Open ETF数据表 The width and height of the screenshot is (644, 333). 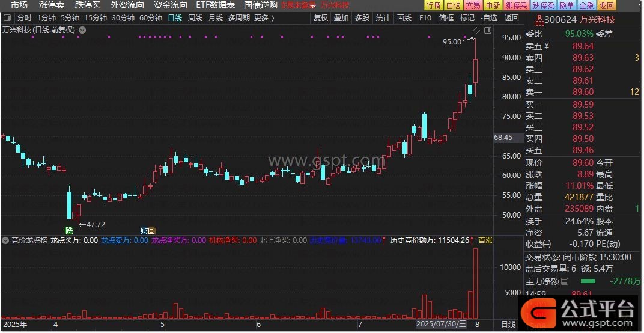pos(215,5)
